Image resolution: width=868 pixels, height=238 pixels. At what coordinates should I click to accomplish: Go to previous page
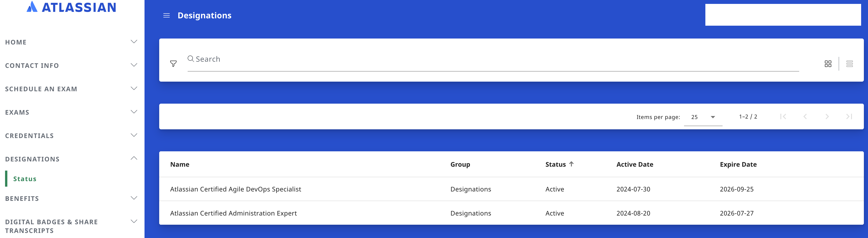pyautogui.click(x=805, y=116)
